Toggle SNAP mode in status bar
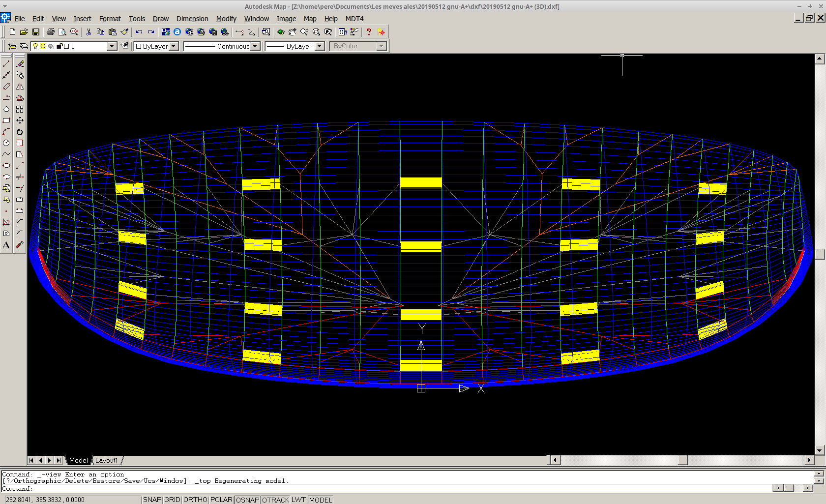The width and height of the screenshot is (826, 504). 152,500
